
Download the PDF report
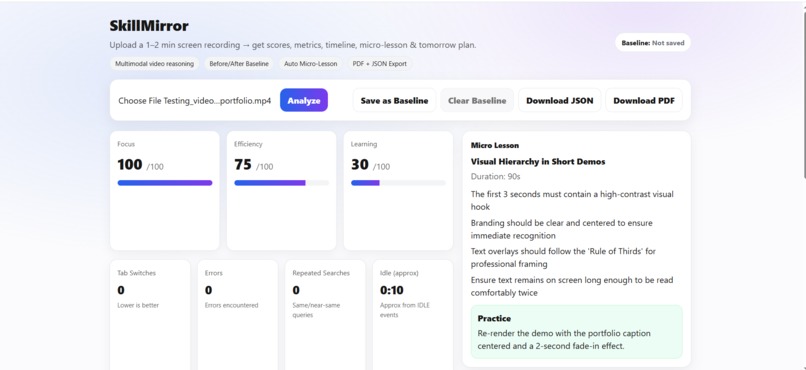(x=644, y=100)
